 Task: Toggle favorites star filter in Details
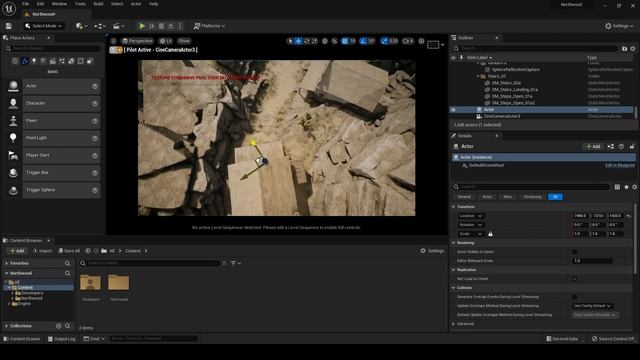pos(626,187)
